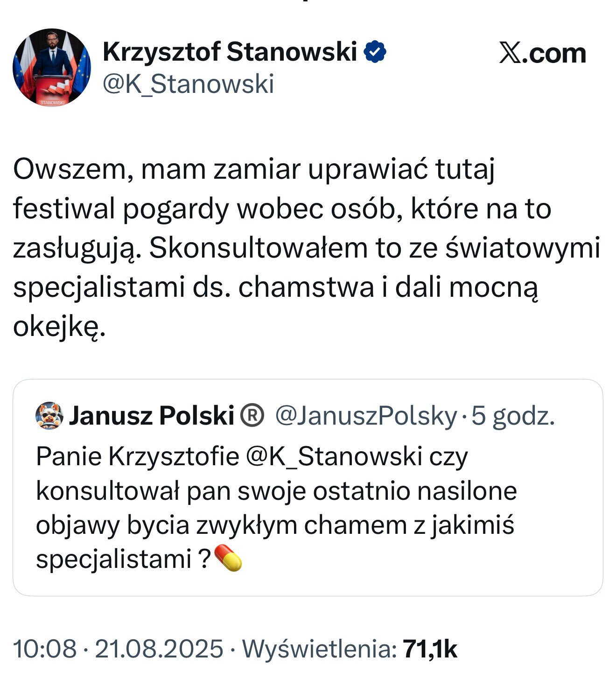Click the "5 godz." quoted tweet timestamp
Screen dimensions: 616x678
pyautogui.click(x=513, y=415)
